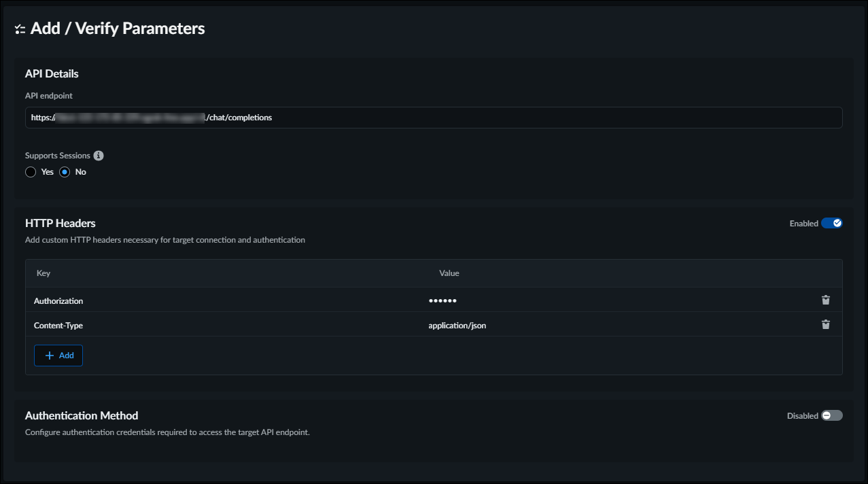The height and width of the screenshot is (484, 868).
Task: Delete the Authorization header row
Action: [826, 300]
